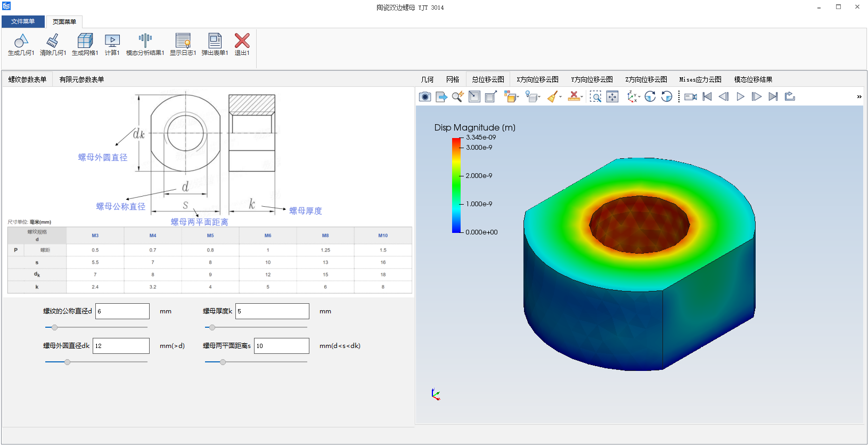Click the fit-all view arrows icon
Screen dimensions: 868x445
(612, 96)
